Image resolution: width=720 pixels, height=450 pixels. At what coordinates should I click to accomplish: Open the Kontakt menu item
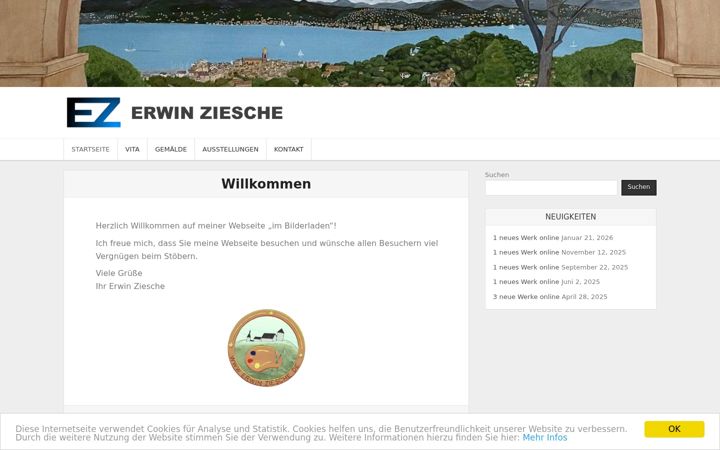point(289,149)
